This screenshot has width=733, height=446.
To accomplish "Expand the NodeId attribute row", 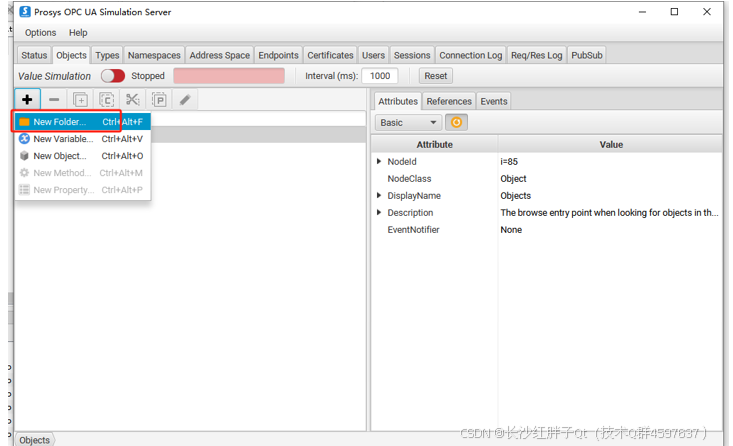I will 379,161.
